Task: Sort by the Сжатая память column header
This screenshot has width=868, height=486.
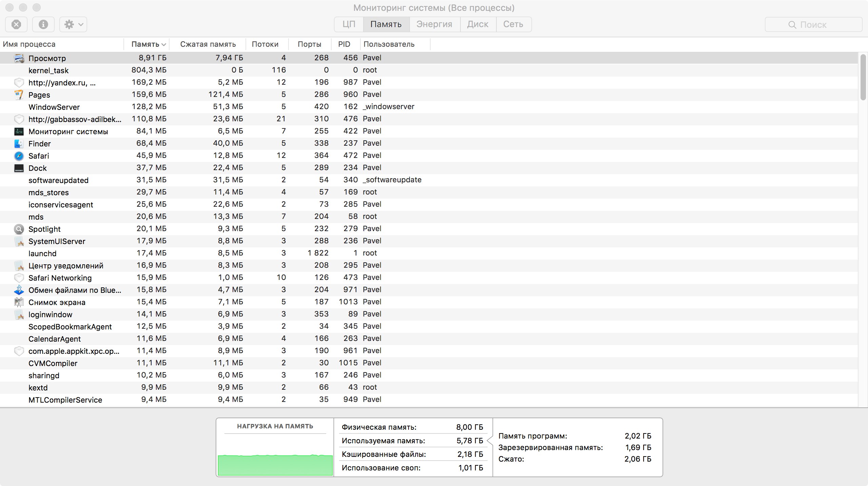Action: [x=208, y=44]
